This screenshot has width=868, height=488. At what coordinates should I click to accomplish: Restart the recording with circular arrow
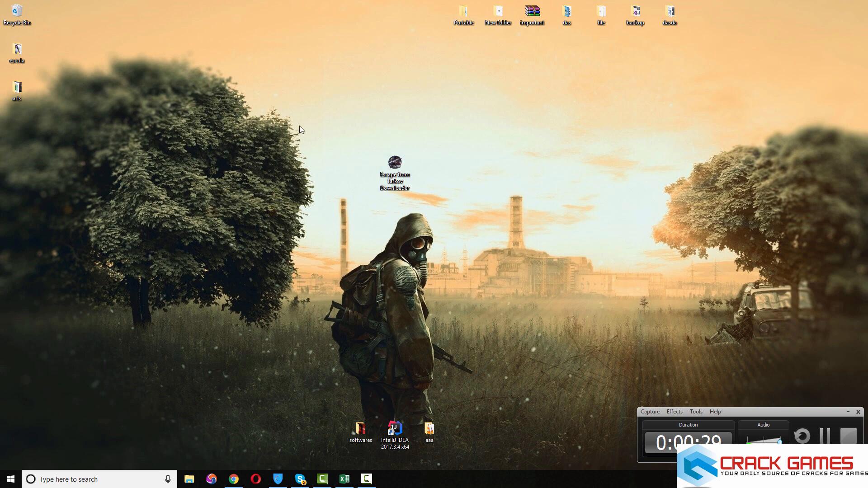click(x=802, y=436)
